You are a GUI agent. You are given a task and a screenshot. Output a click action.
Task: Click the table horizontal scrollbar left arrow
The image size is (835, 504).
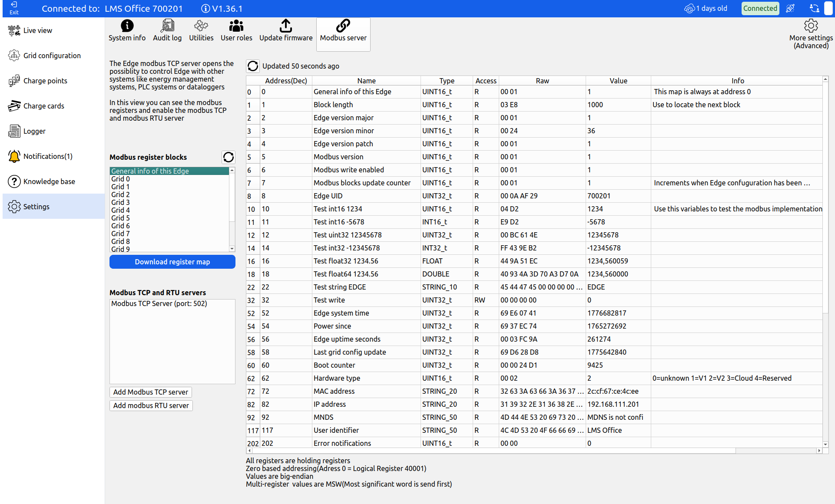pyautogui.click(x=249, y=451)
